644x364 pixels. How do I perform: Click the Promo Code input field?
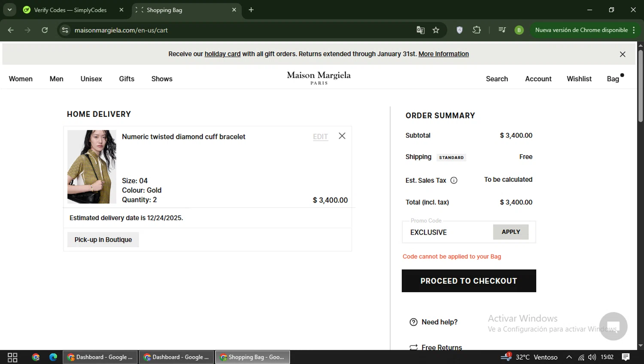tap(448, 232)
